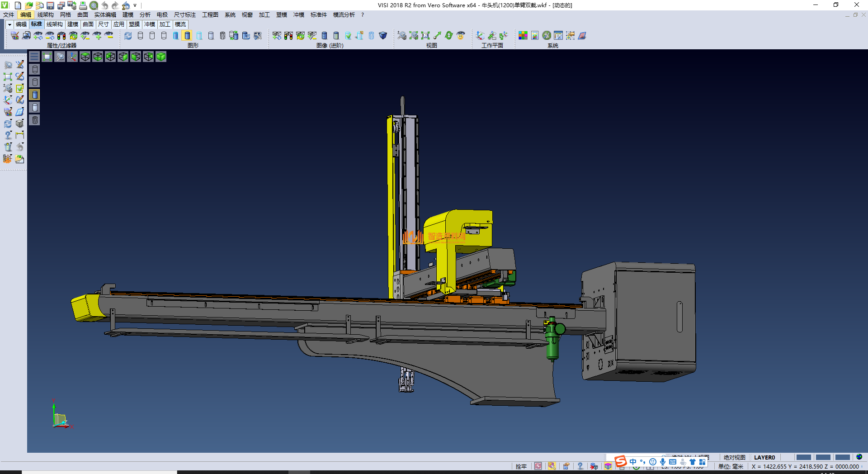
Task: Toggle Sogou Chinese/English input mode
Action: click(633, 462)
